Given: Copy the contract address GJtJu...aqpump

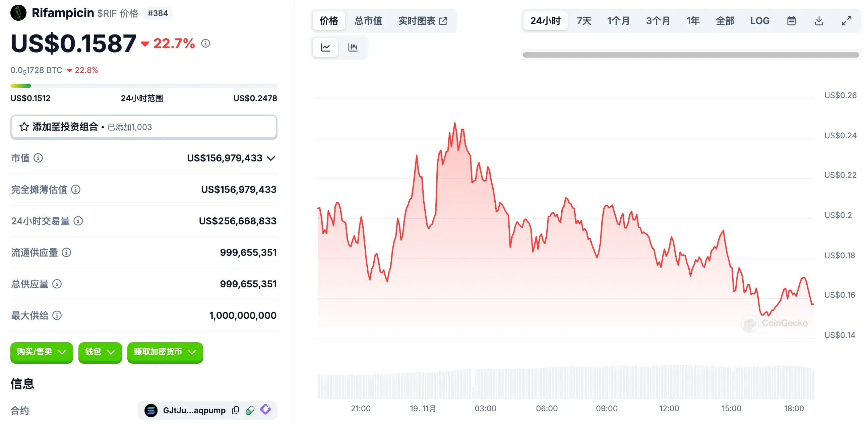Looking at the screenshot, I should tap(236, 410).
